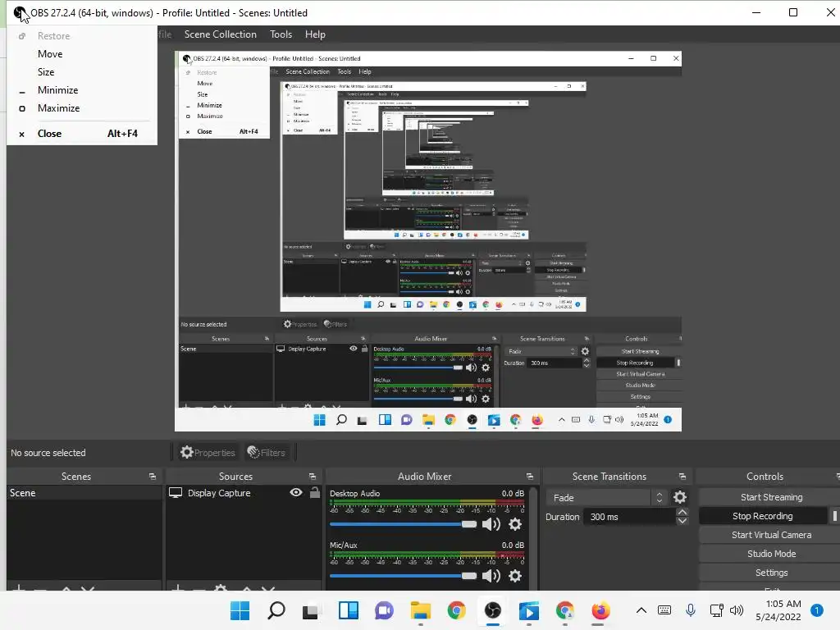The width and height of the screenshot is (840, 630).
Task: Open the Windows Start button
Action: (x=240, y=610)
